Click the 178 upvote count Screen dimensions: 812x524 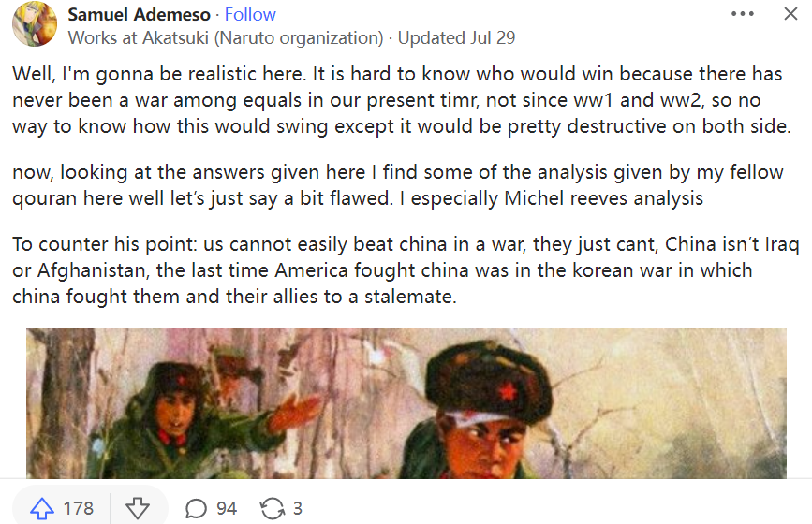click(79, 508)
